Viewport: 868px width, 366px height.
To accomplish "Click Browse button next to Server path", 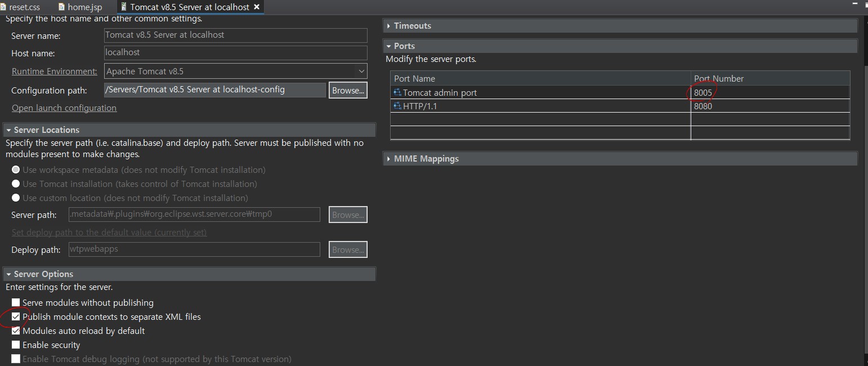I will point(348,215).
